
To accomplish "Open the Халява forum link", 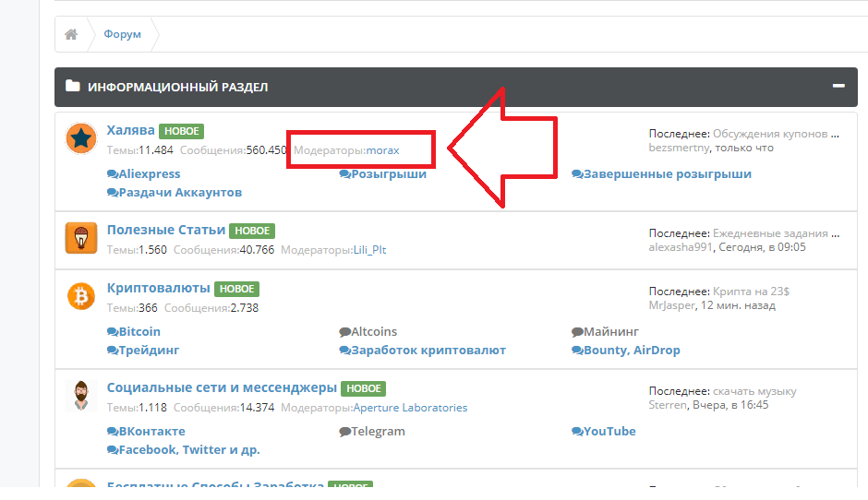I will [130, 130].
